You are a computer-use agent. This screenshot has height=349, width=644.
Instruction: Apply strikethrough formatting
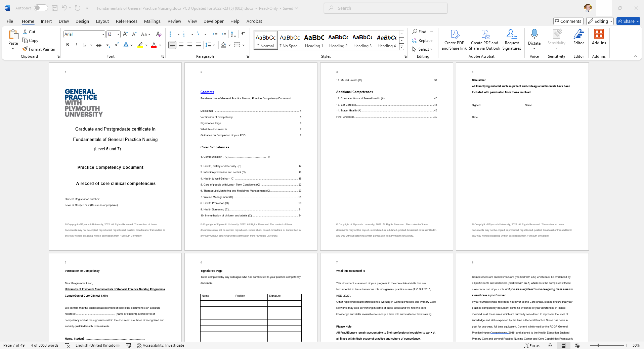(x=98, y=45)
